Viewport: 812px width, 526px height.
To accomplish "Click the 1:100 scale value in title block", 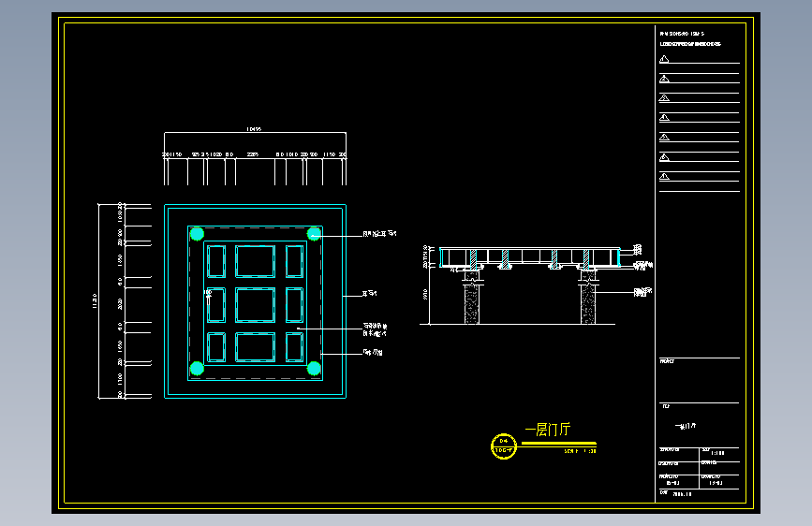I will coord(717,453).
